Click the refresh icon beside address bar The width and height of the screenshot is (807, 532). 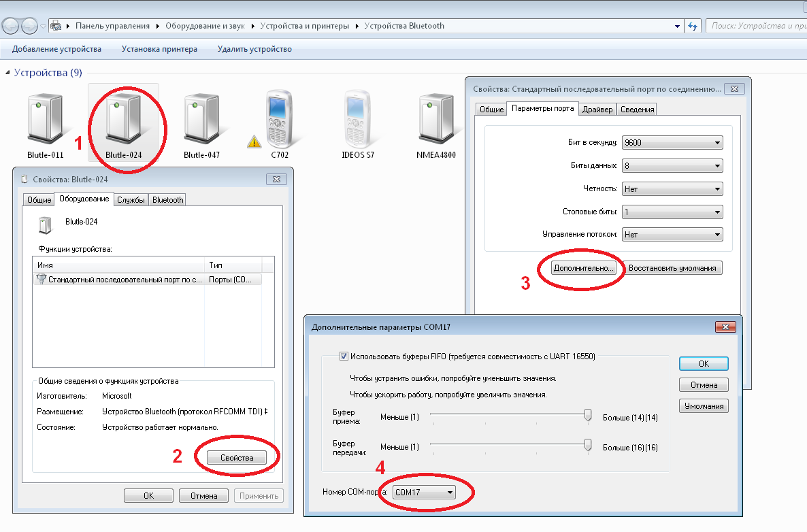693,26
